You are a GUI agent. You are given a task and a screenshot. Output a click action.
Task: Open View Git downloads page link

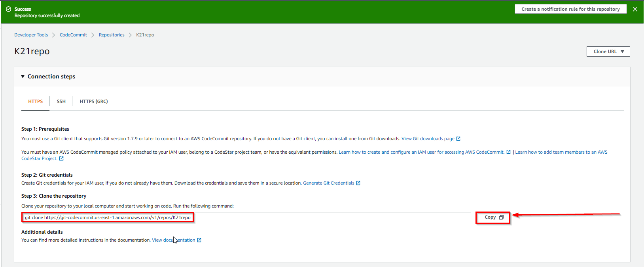click(428, 139)
